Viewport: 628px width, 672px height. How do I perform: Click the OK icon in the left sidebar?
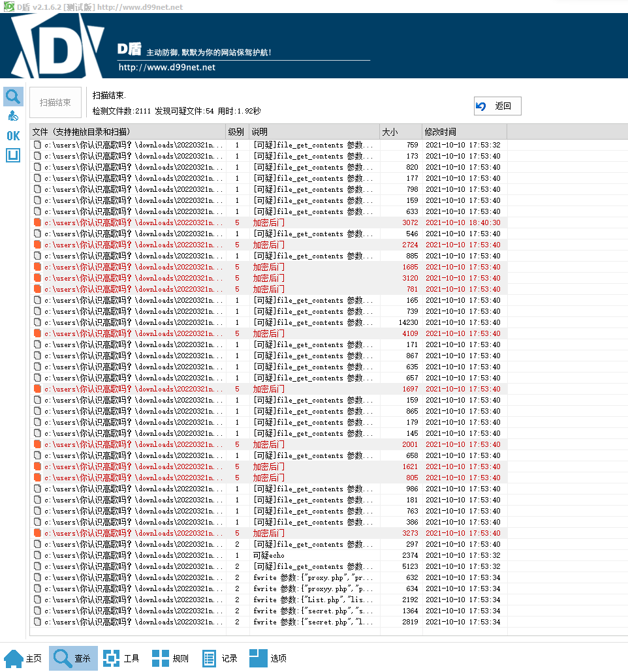(x=13, y=136)
